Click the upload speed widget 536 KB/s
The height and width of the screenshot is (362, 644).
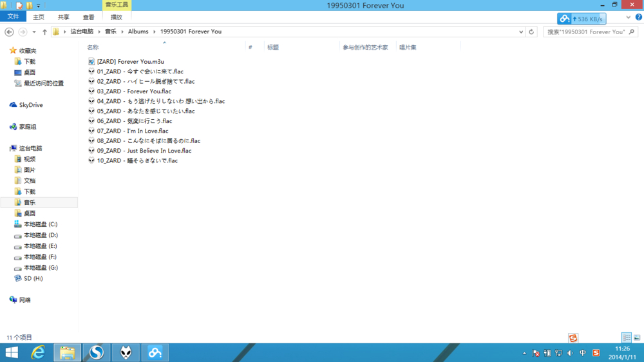582,19
